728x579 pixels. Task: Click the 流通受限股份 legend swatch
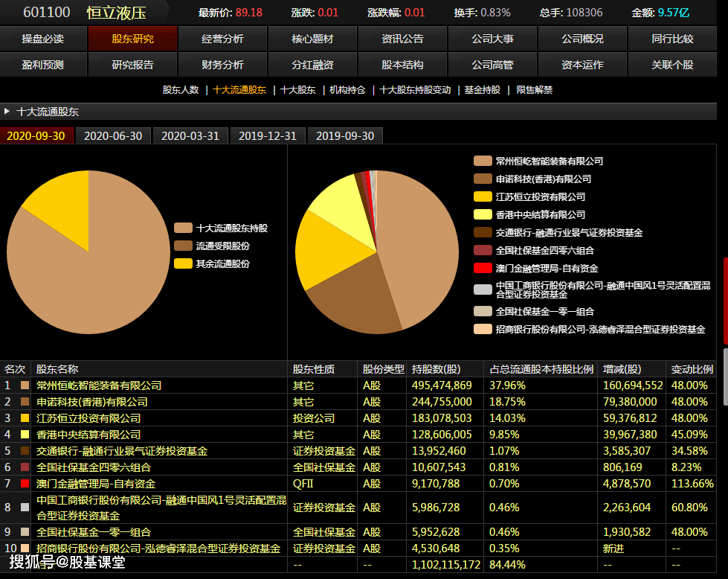pos(183,246)
